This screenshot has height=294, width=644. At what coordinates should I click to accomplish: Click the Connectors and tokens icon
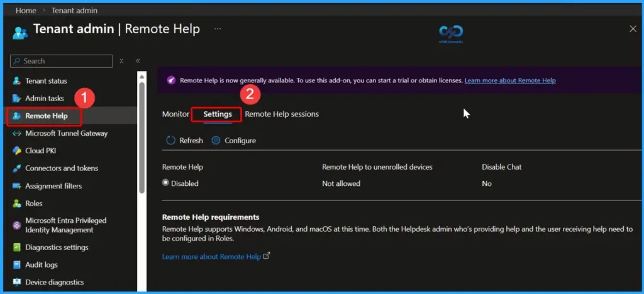click(17, 168)
